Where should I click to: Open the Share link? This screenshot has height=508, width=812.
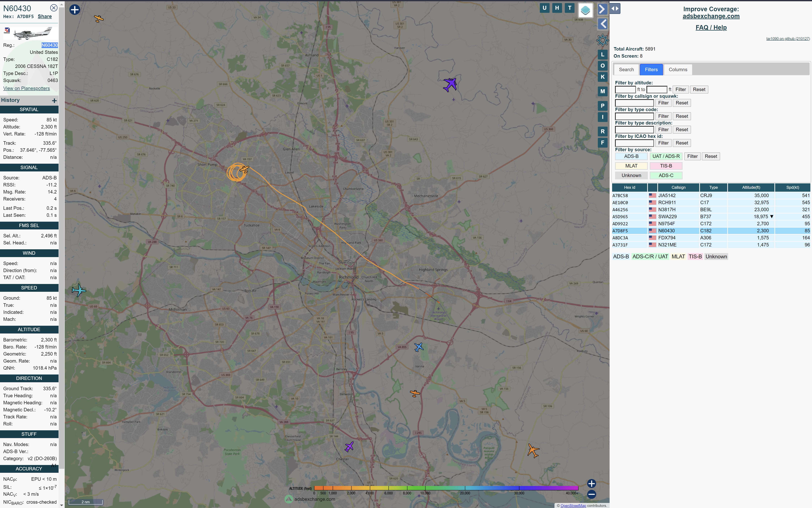pyautogui.click(x=45, y=16)
